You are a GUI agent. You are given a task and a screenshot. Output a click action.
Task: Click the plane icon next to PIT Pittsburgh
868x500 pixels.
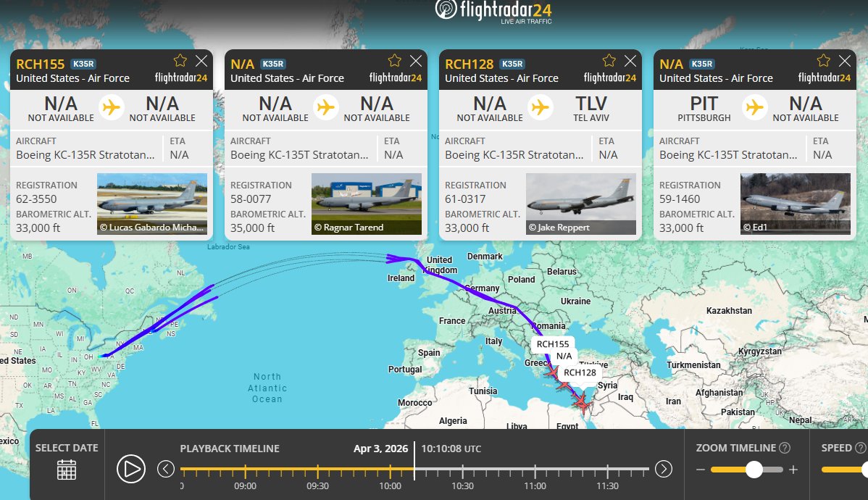pos(754,107)
